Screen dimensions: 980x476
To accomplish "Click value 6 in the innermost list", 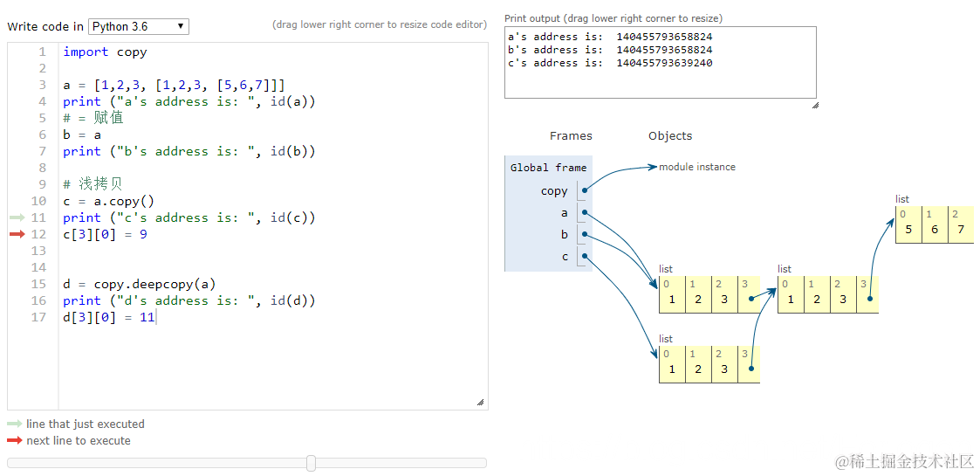I will pyautogui.click(x=935, y=229).
